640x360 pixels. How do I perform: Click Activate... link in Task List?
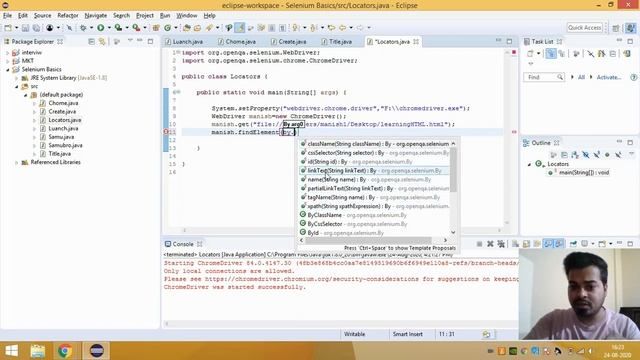click(x=609, y=77)
